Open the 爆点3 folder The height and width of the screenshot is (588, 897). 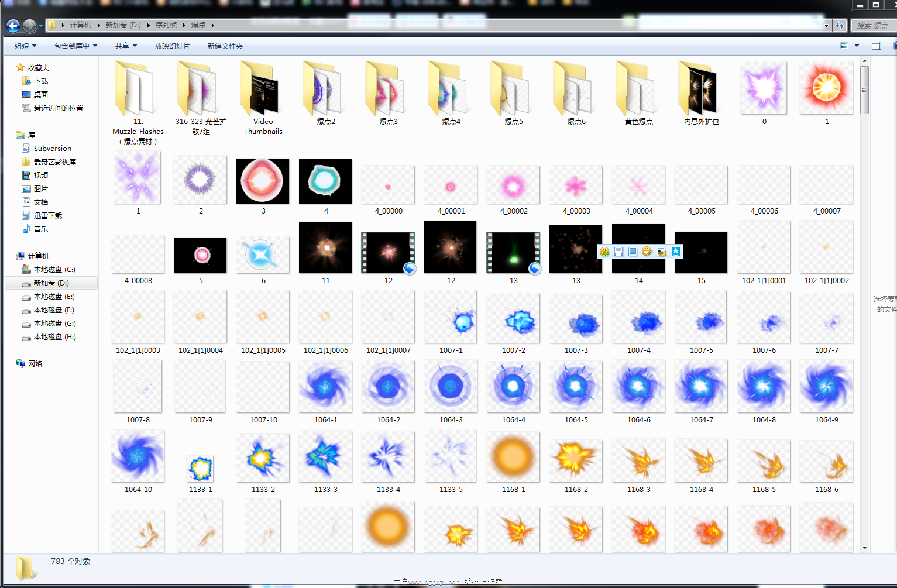389,93
